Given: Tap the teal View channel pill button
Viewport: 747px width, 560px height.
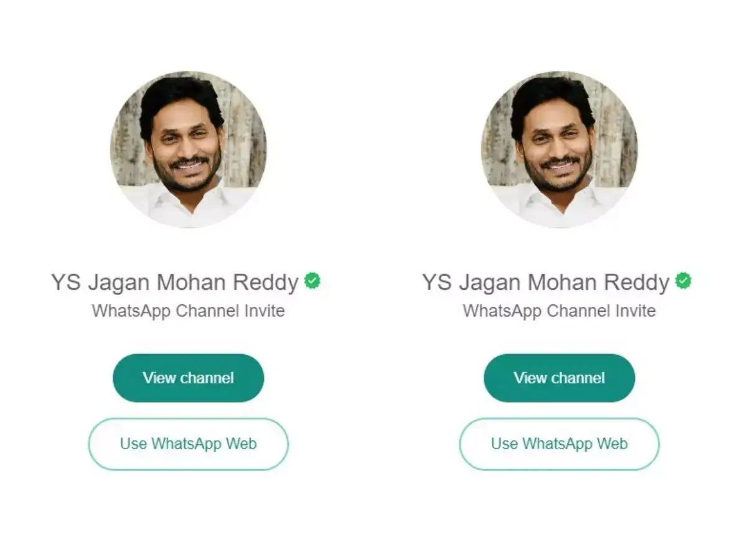Looking at the screenshot, I should (x=188, y=378).
